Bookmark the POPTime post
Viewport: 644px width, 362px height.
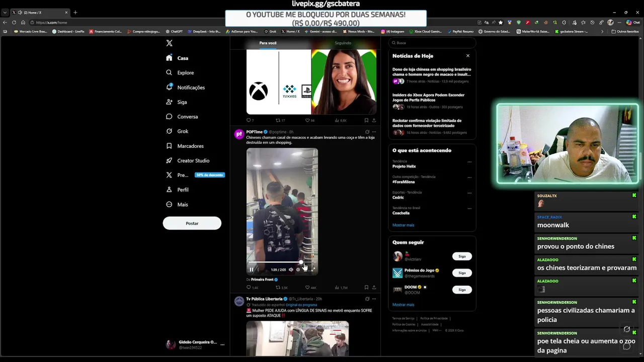366,288
